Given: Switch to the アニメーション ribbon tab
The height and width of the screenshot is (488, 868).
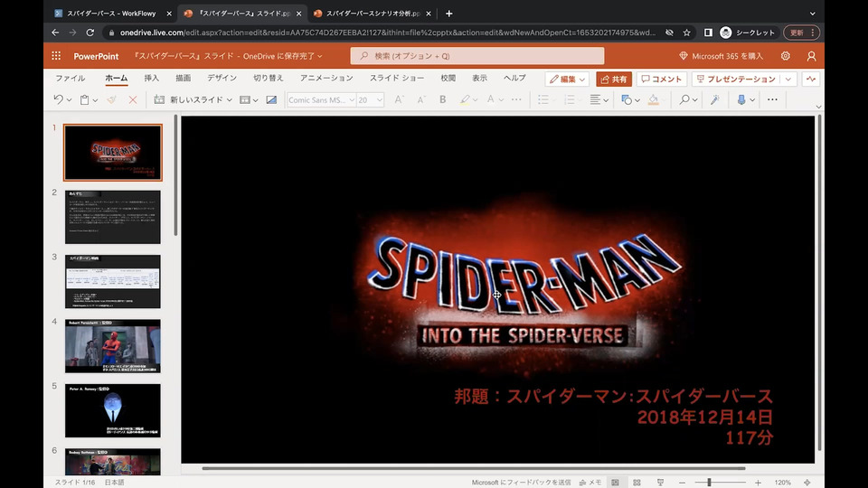Looking at the screenshot, I should pyautogui.click(x=326, y=78).
